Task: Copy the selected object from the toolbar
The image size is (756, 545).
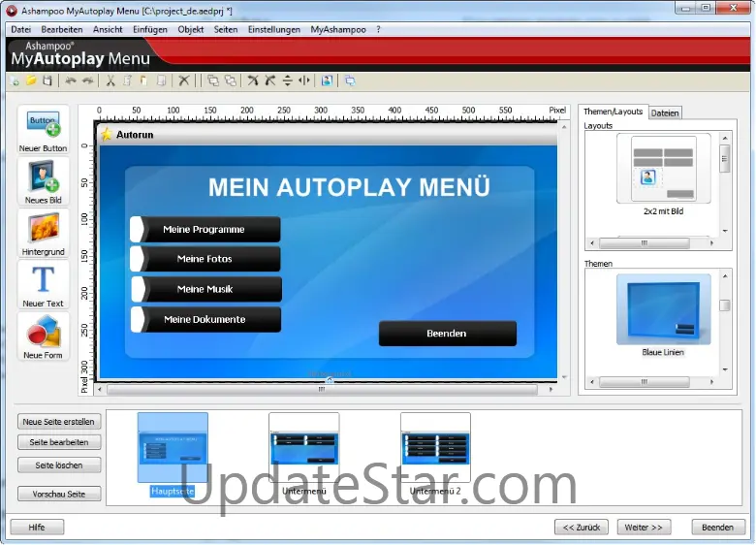Action: point(127,80)
